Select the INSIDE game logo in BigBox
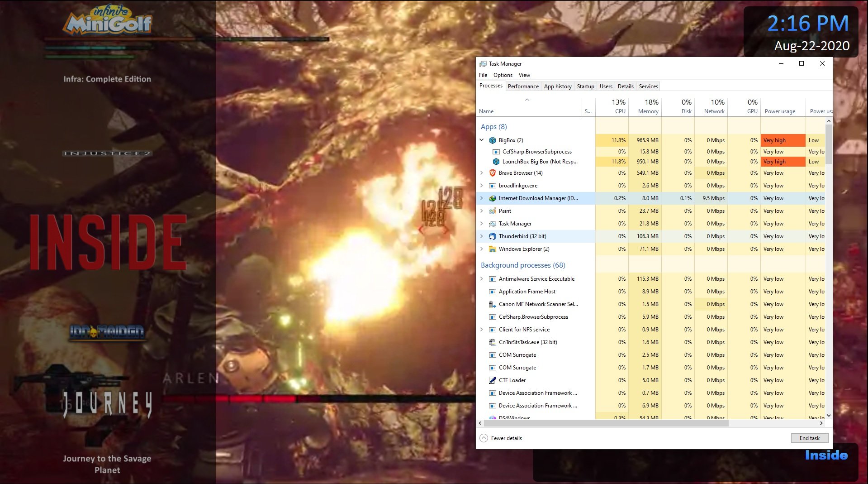 pos(108,242)
